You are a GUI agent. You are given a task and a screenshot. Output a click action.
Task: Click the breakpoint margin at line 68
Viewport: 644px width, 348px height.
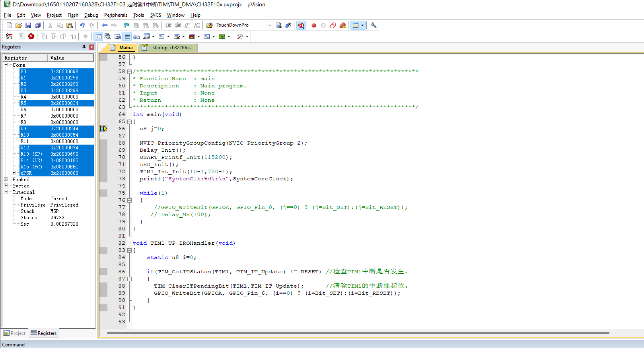(103, 143)
